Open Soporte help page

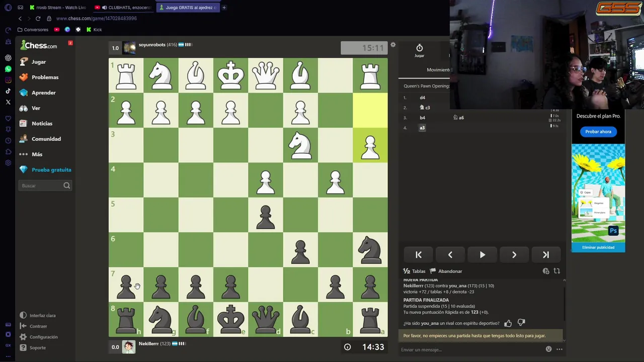33,347
